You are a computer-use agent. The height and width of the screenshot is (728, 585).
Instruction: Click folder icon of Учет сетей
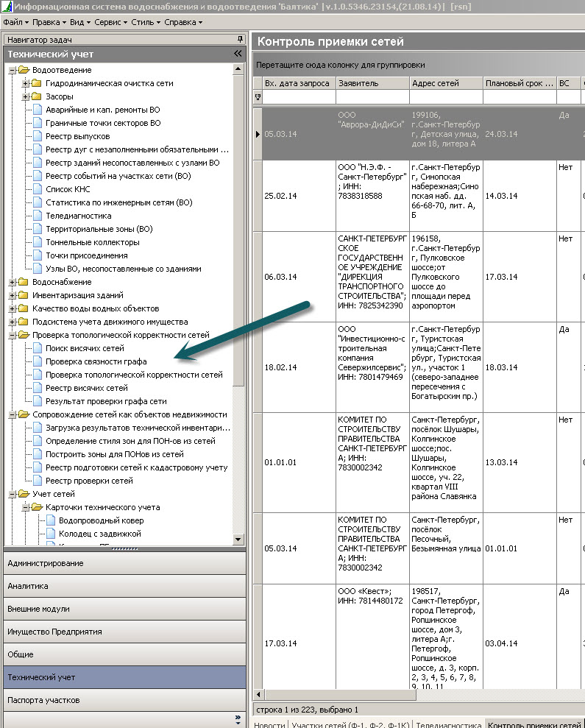24,494
